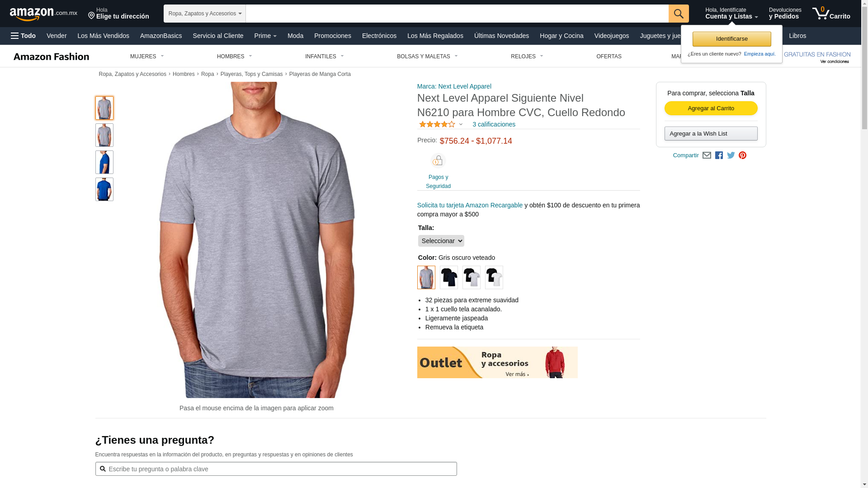This screenshot has width=868, height=488.
Task: Open the Todo hamburger menu
Action: tap(24, 36)
